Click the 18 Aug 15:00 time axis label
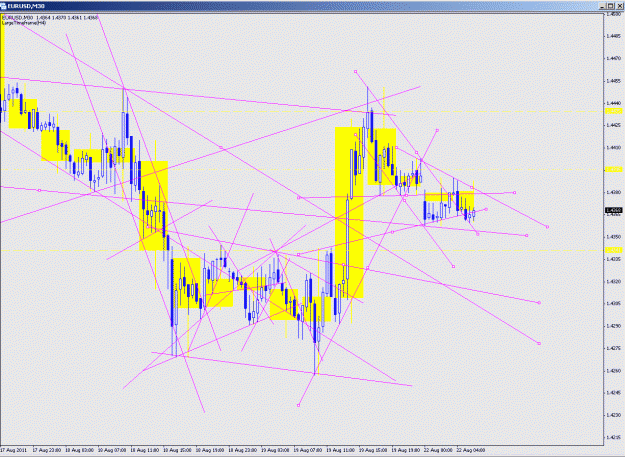 coord(177,450)
